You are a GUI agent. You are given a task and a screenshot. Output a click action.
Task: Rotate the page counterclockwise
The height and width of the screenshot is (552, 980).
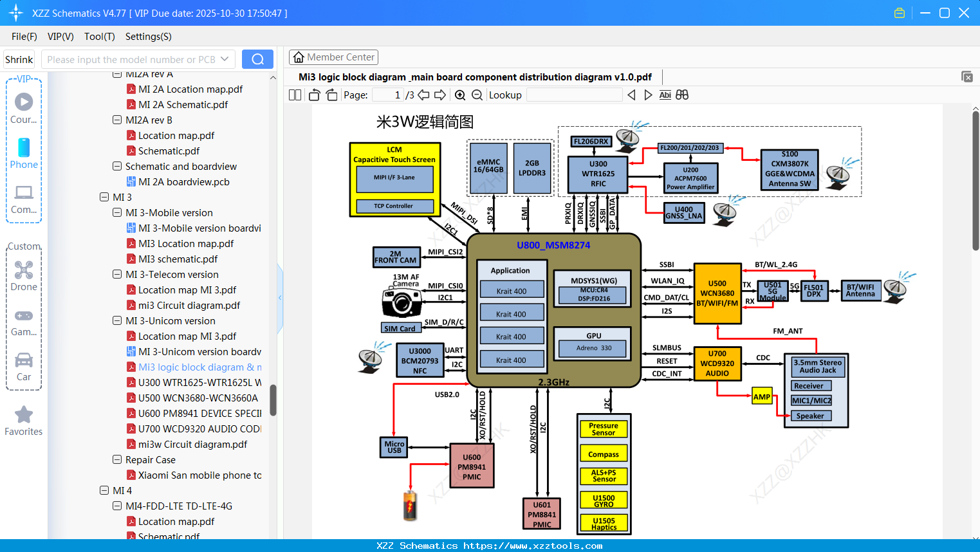click(313, 95)
